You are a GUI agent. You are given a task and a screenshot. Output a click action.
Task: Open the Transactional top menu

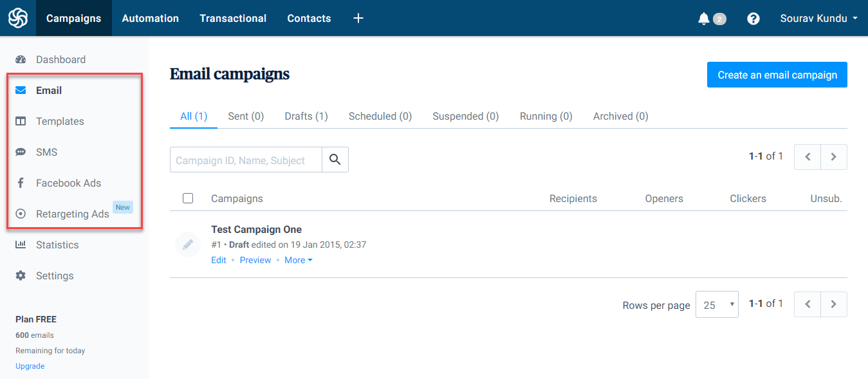point(233,18)
